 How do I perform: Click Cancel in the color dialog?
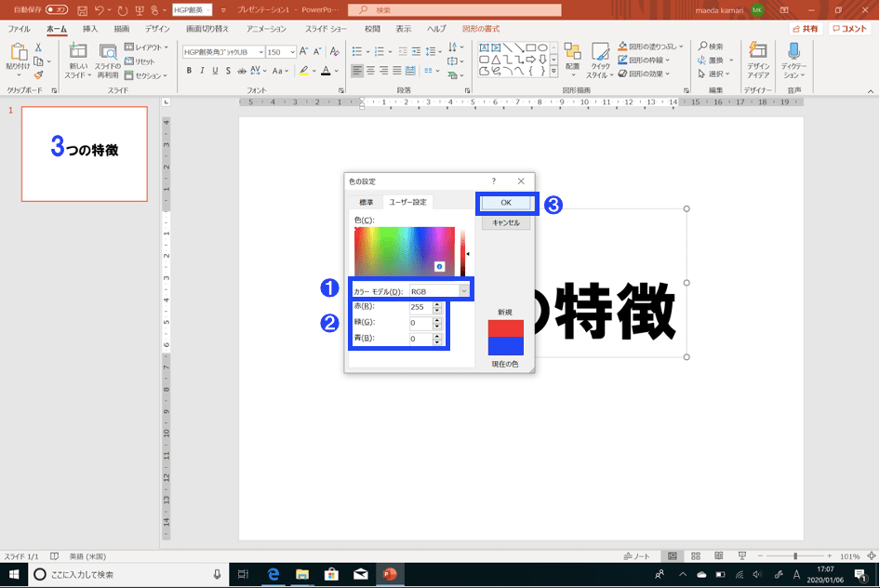point(506,222)
